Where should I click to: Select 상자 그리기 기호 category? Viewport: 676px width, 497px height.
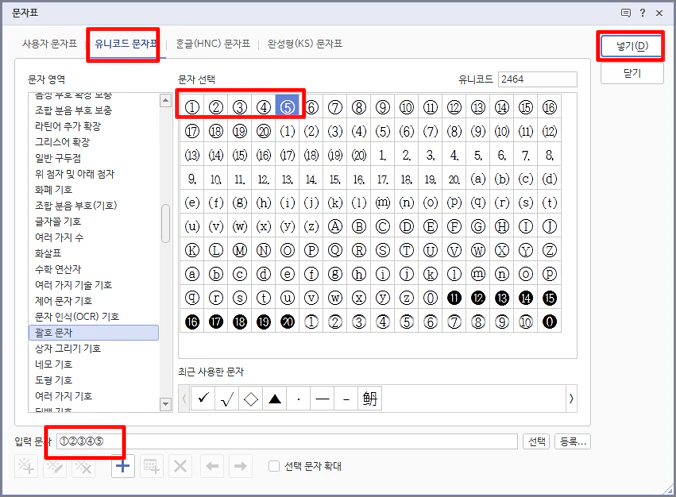(x=68, y=349)
